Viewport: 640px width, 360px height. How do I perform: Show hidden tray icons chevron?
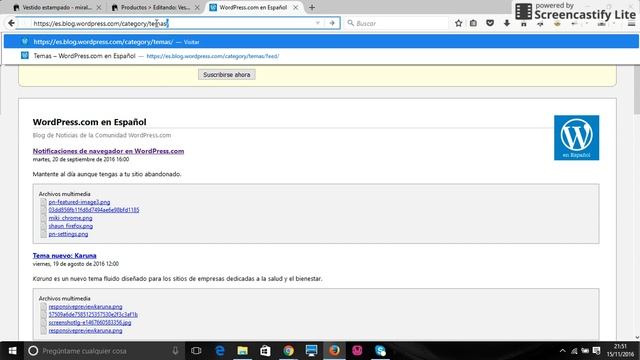pos(562,351)
